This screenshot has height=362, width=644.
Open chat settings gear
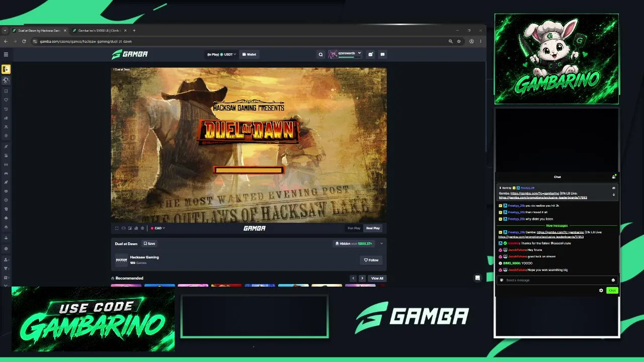tap(601, 291)
